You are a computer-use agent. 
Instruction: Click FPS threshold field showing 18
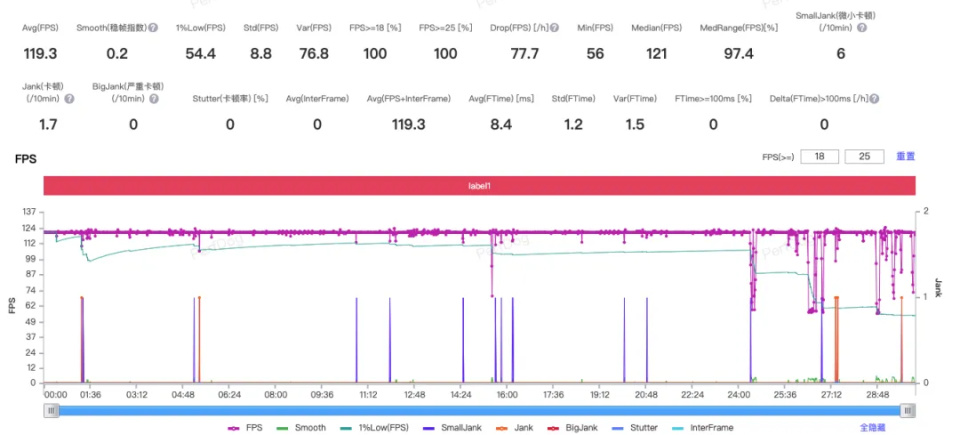[x=819, y=157]
